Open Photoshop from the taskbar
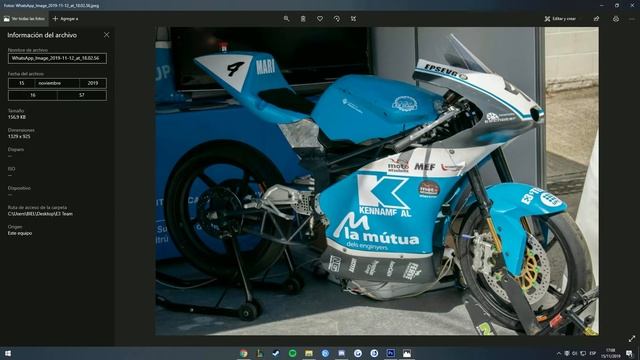640x360 pixels. 391,353
